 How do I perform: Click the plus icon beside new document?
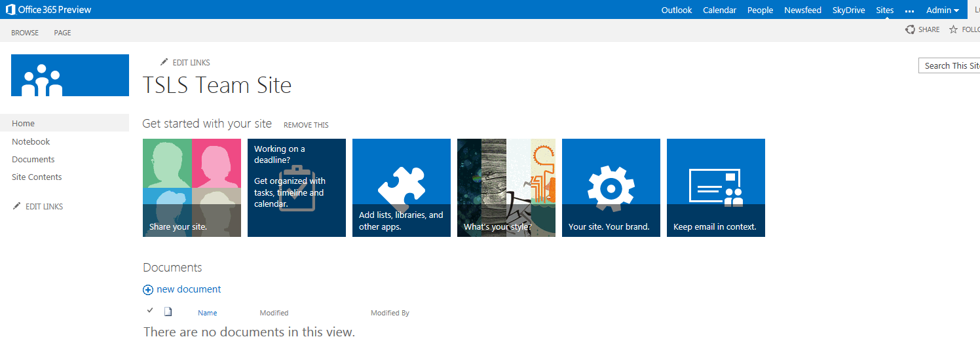point(148,290)
